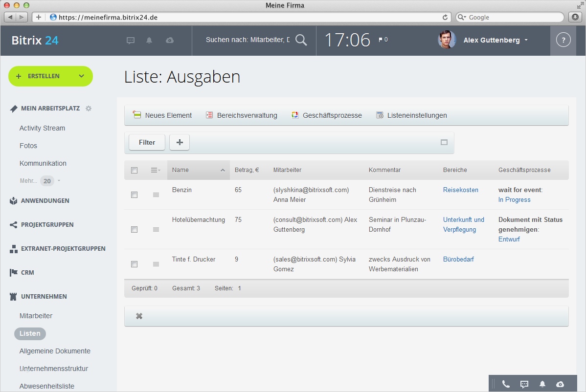Open Mein Arbeitsplatz settings gear

pos(89,109)
